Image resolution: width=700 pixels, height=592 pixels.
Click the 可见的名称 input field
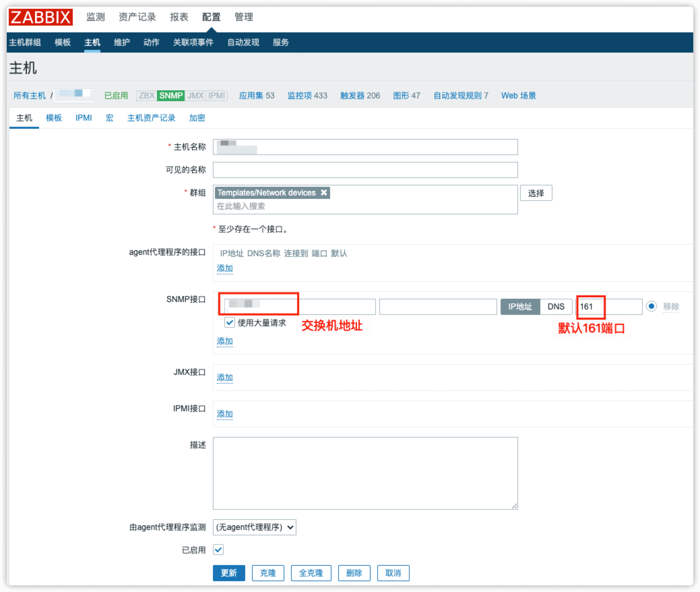[365, 170]
